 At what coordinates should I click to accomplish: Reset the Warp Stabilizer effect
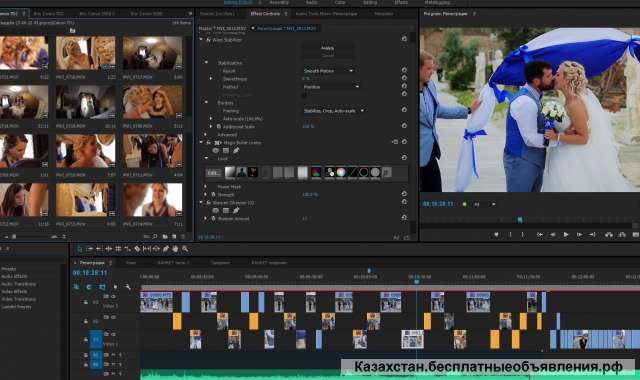[x=404, y=39]
